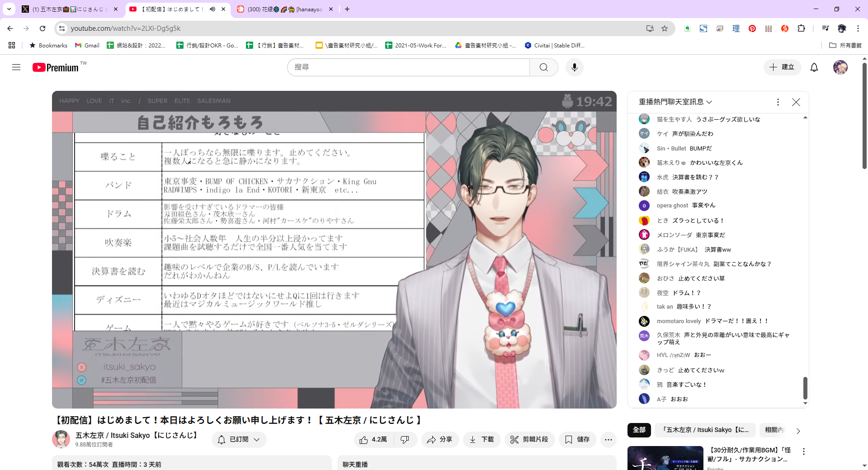
Task: Click the chat message by メロンソーダ
Action: (718, 235)
